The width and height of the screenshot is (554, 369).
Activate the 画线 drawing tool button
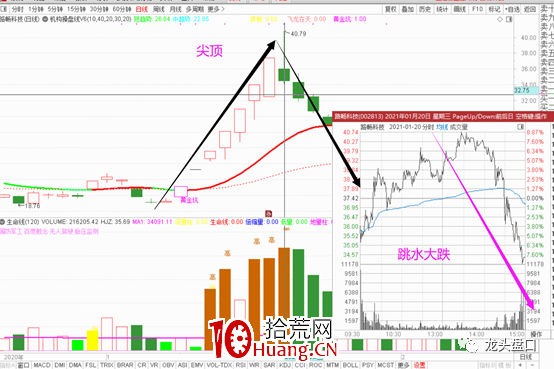coord(460,9)
